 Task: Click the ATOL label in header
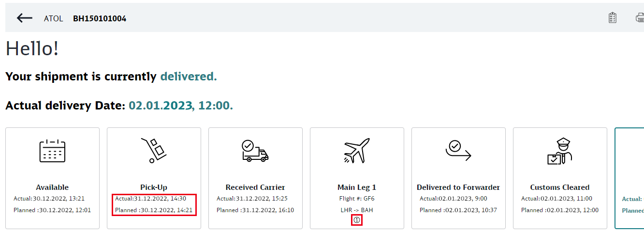(54, 18)
